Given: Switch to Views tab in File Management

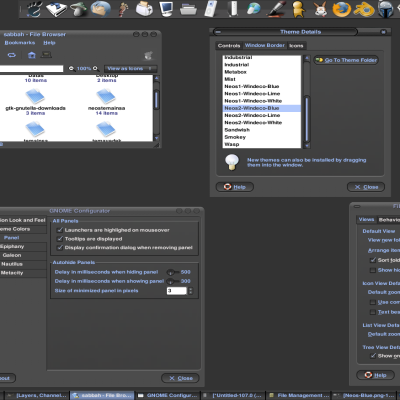Looking at the screenshot, I should pos(366,219).
